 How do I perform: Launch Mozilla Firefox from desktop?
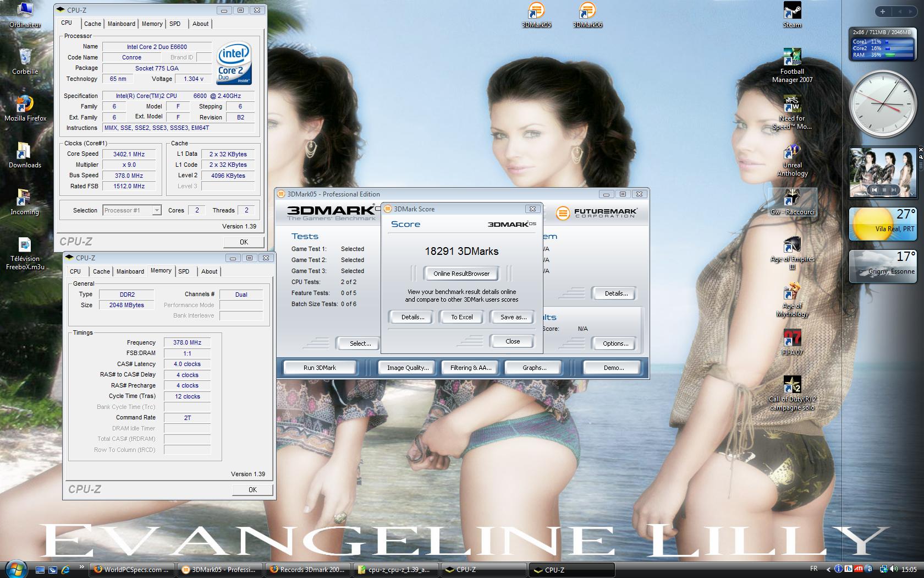click(25, 108)
